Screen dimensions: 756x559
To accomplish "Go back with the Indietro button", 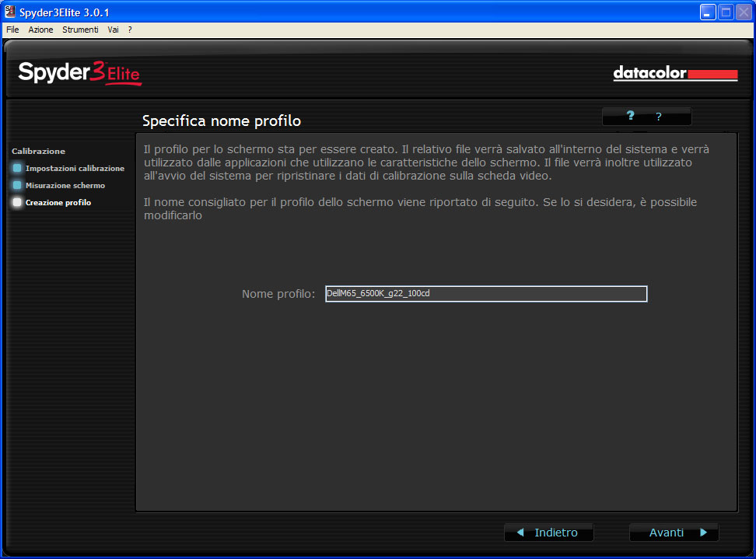I will [548, 533].
